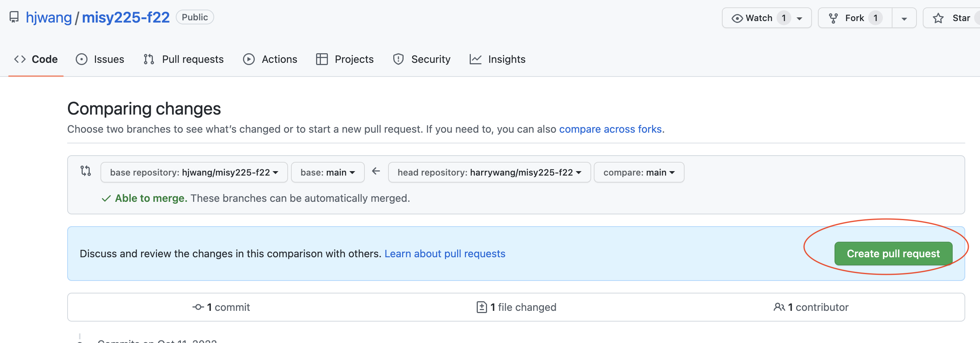The height and width of the screenshot is (343, 980).
Task: Go to the Pull requests tab
Action: coord(184,60)
